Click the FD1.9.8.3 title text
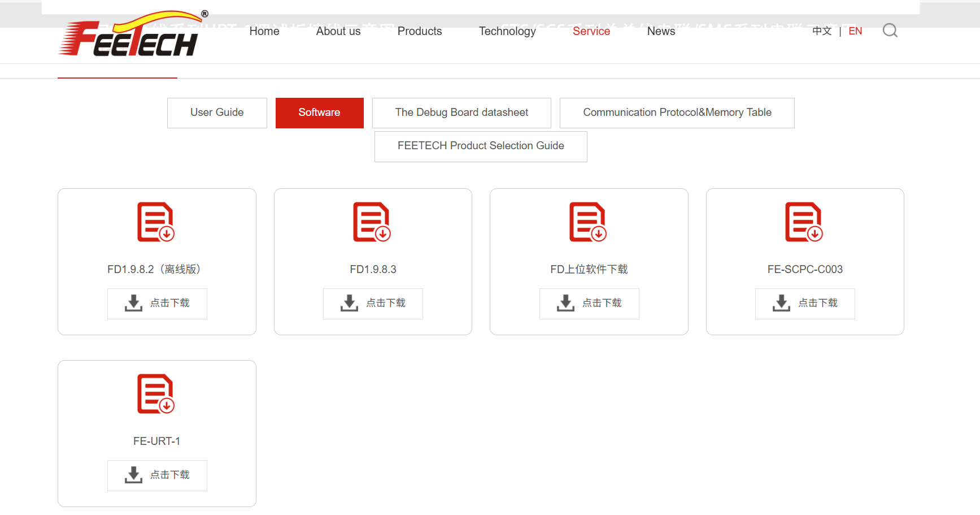 point(373,269)
